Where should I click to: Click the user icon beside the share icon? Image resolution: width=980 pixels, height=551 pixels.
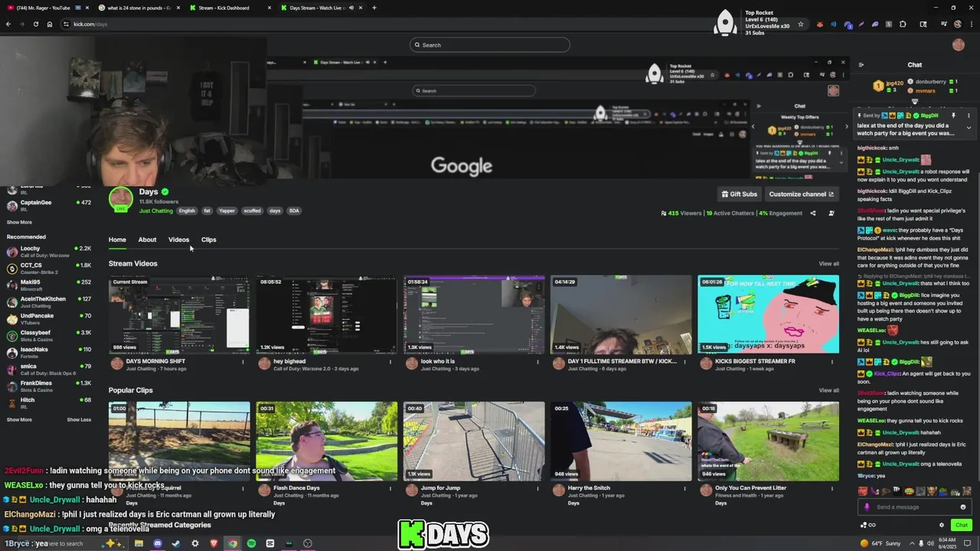(x=831, y=214)
